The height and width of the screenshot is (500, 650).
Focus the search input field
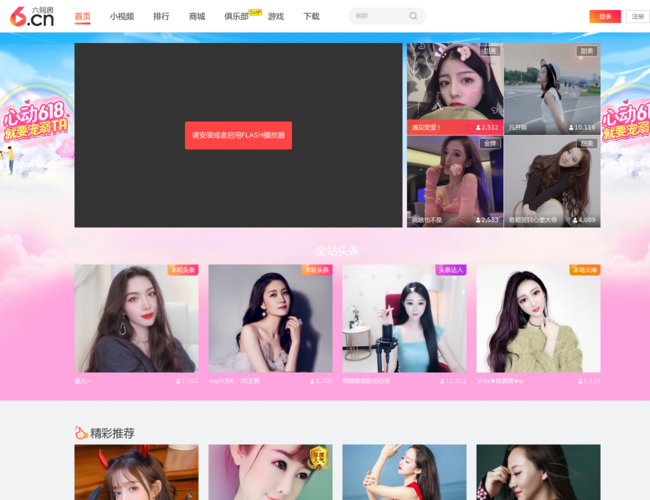pyautogui.click(x=379, y=16)
